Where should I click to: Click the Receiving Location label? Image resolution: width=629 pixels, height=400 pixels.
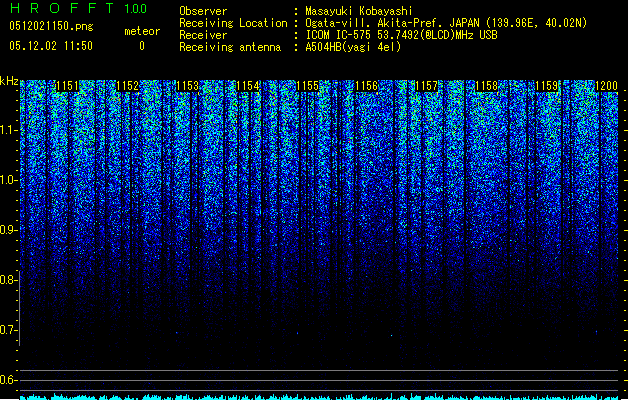233,23
